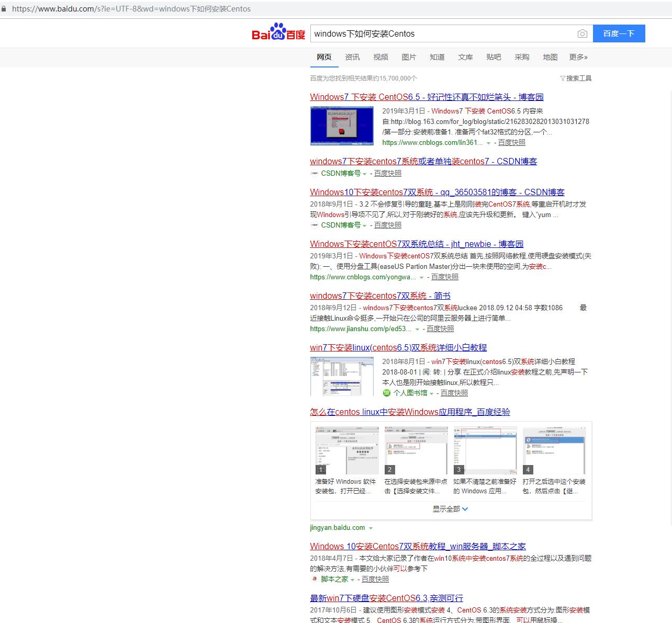The image size is (672, 623).
Task: Open result Windows10下安装centos7双系统 CSDN博客
Action: (437, 192)
